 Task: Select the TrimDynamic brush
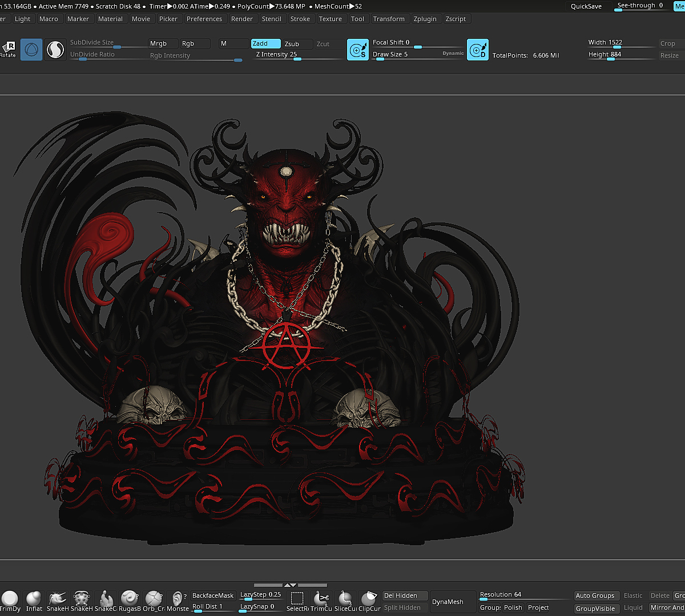point(10,602)
